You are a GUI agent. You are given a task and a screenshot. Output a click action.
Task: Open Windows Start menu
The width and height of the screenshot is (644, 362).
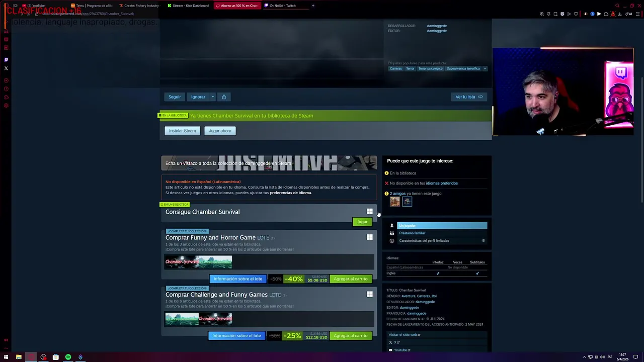tap(6, 357)
